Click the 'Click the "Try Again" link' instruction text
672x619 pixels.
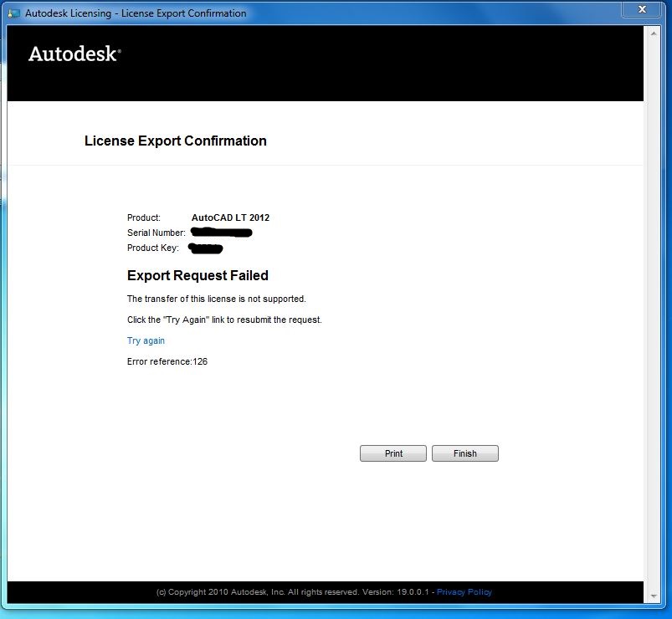pos(224,320)
